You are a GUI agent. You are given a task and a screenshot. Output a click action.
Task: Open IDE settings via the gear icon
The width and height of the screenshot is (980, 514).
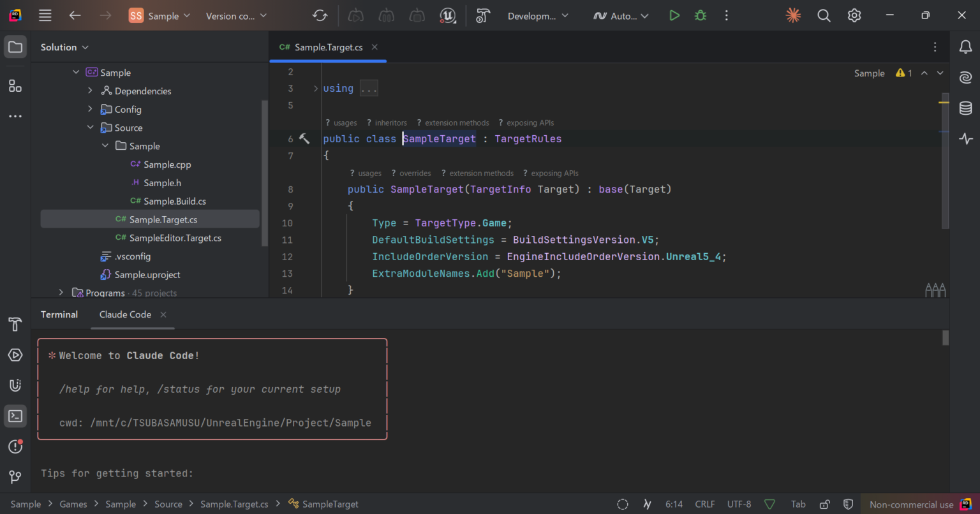pyautogui.click(x=854, y=15)
